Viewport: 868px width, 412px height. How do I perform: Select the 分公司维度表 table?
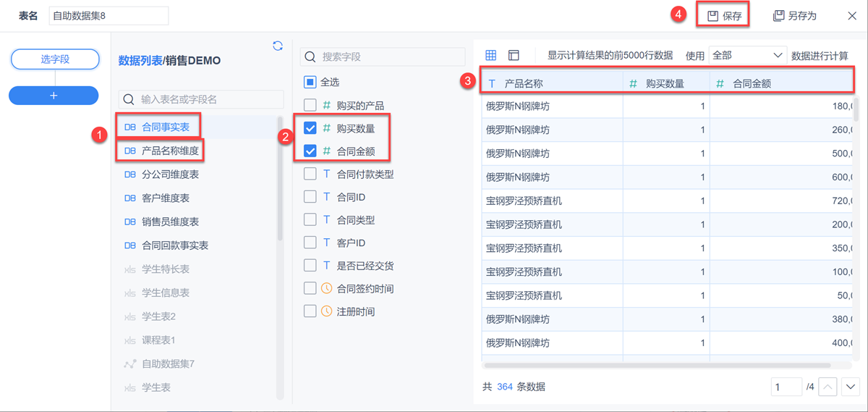(x=170, y=175)
